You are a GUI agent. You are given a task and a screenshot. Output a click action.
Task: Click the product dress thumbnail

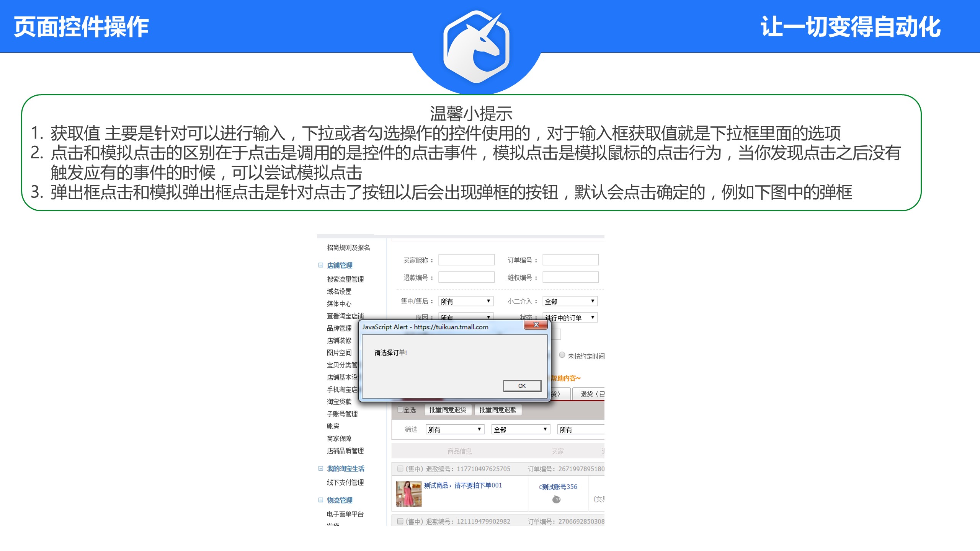(408, 494)
